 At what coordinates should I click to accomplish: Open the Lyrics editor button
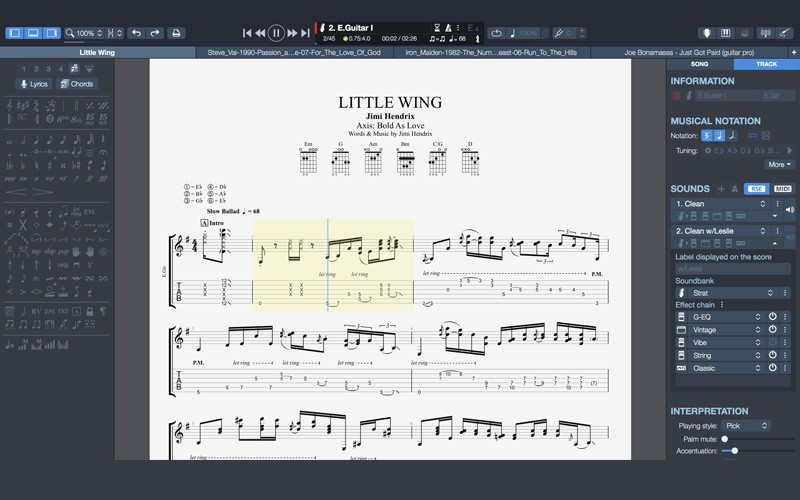pyautogui.click(x=34, y=84)
